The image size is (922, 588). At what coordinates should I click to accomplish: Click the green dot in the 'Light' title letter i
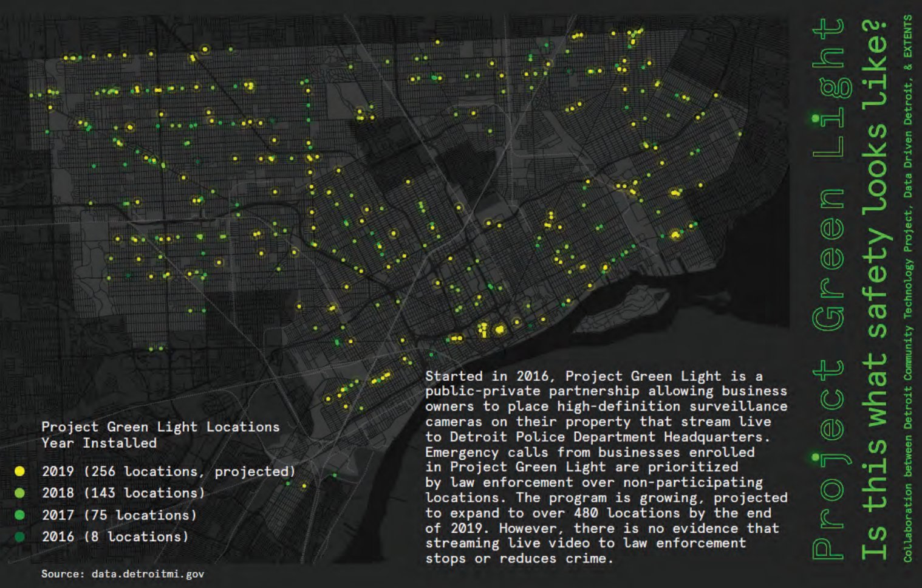pyautogui.click(x=816, y=119)
